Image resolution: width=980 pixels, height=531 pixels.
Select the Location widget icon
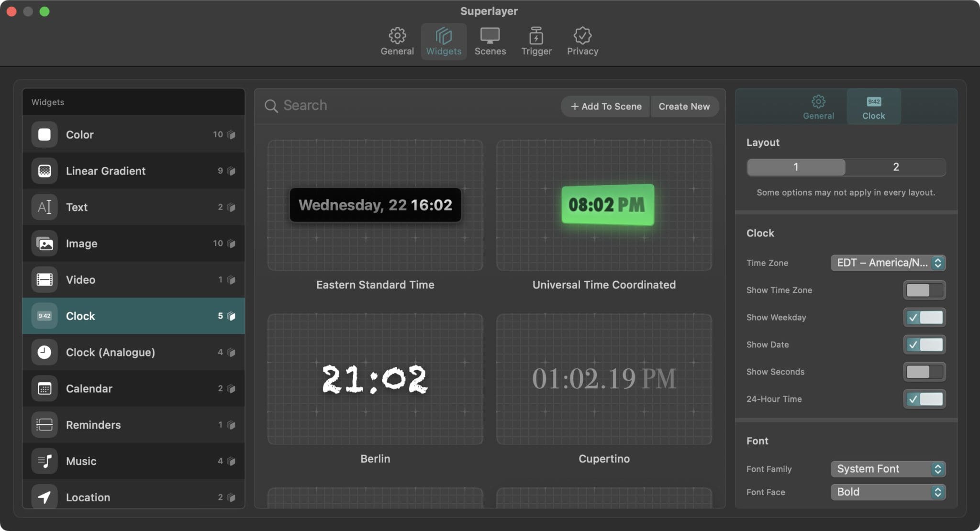[44, 497]
